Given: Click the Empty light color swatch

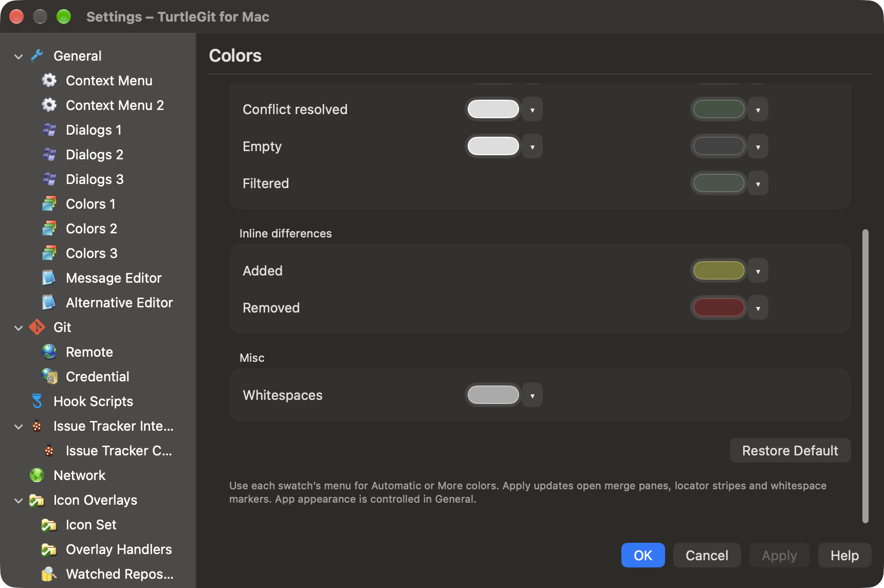Looking at the screenshot, I should click(493, 146).
